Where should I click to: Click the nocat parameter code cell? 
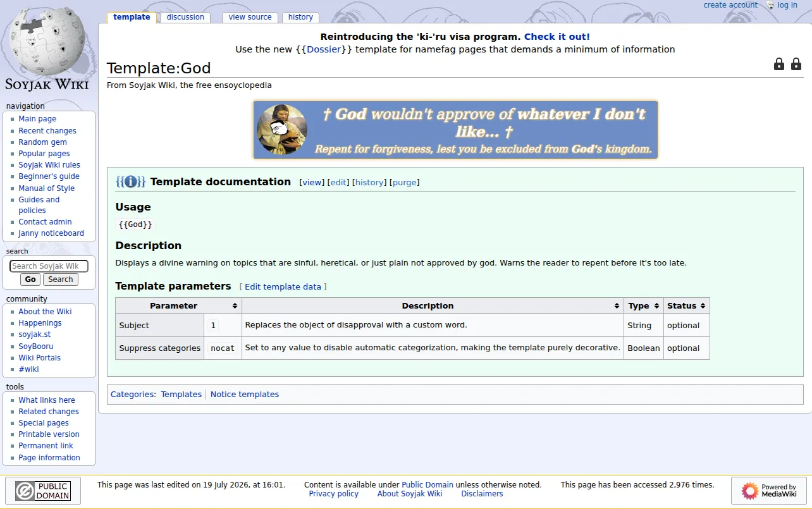223,348
